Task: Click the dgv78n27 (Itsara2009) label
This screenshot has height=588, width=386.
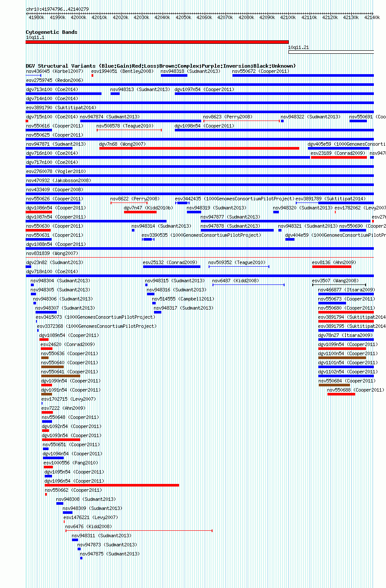Action: point(345,335)
